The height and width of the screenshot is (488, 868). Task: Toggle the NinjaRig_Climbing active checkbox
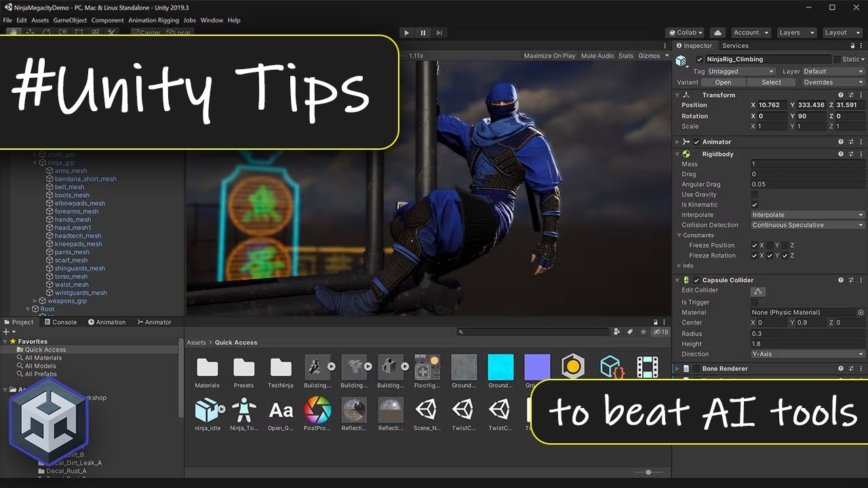[x=700, y=60]
